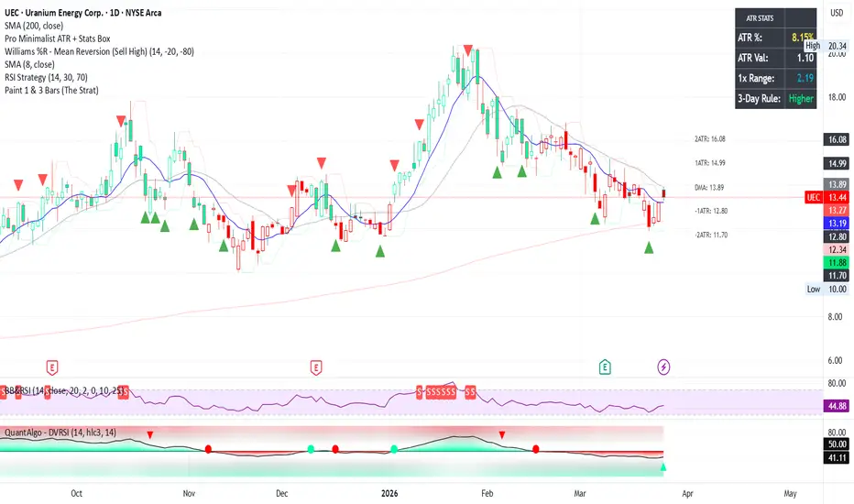The height and width of the screenshot is (504, 854).
Task: Click the 1x Range value 2.19
Action: click(805, 78)
